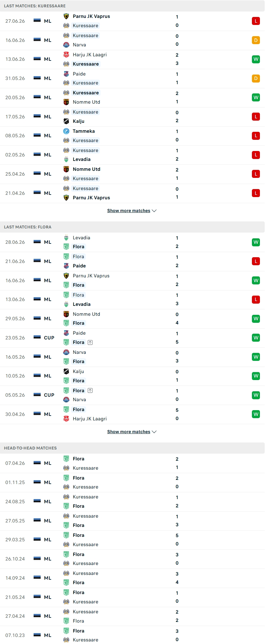Open the Nomme Utd team link on 20.05.26

(86, 102)
